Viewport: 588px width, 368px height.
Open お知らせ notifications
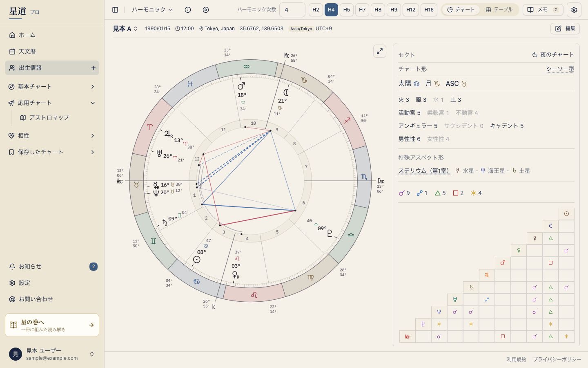click(x=52, y=267)
